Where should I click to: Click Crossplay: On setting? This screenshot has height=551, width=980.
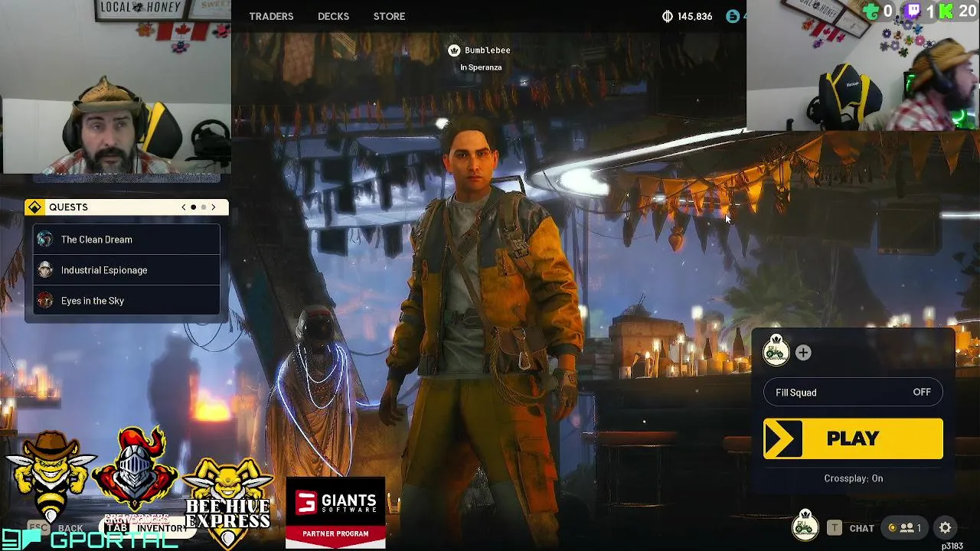(853, 478)
